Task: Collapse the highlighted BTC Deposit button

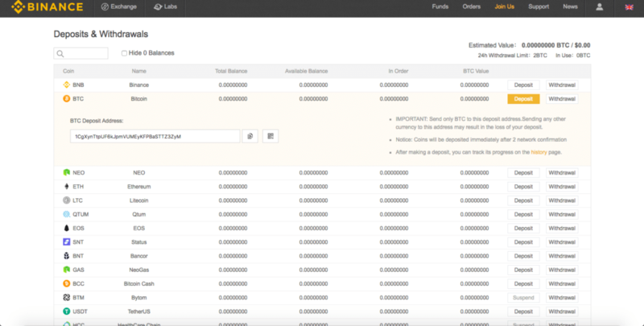Action: pos(524,99)
